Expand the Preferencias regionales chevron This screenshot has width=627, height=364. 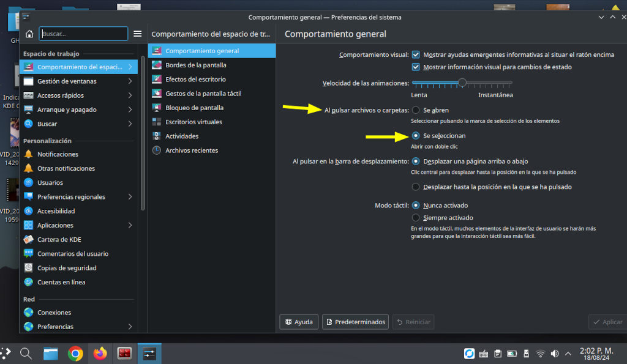click(x=130, y=197)
